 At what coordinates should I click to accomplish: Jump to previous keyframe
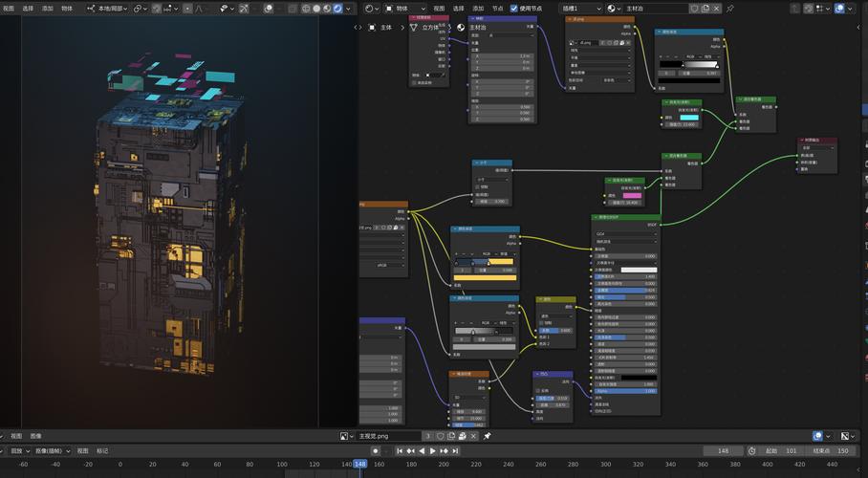point(411,451)
